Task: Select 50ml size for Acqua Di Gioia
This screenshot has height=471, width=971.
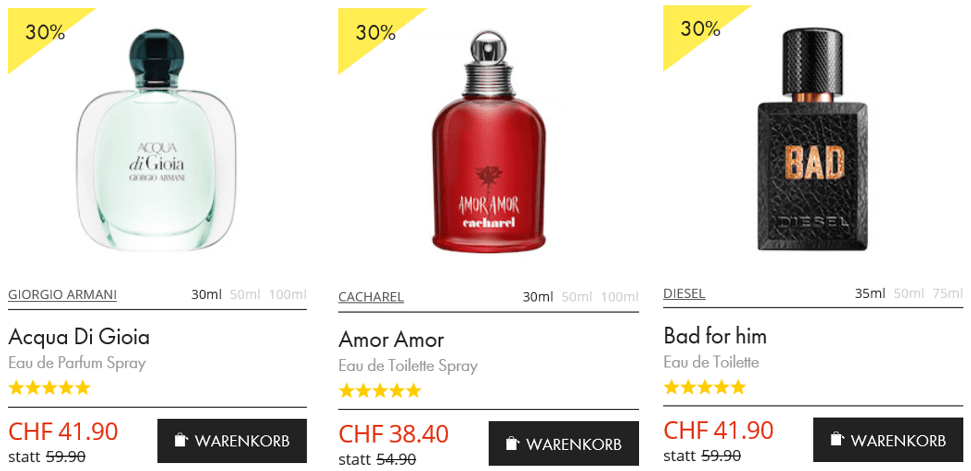Action: (x=245, y=295)
